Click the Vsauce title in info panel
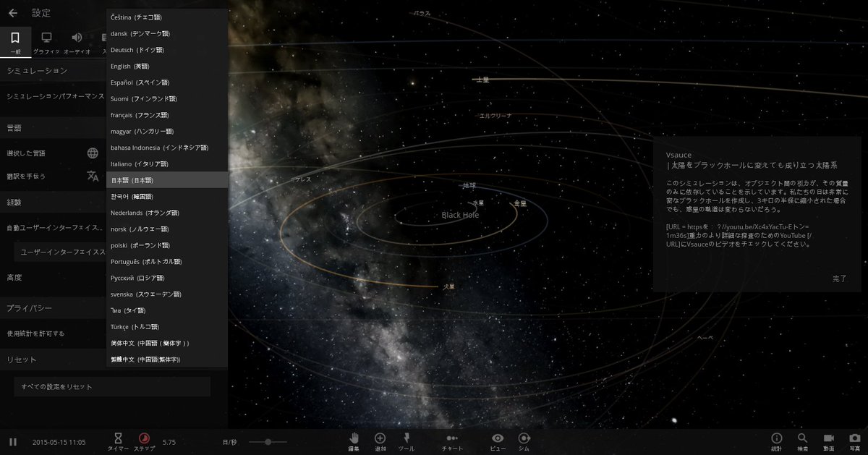This screenshot has width=868, height=455. 678,155
